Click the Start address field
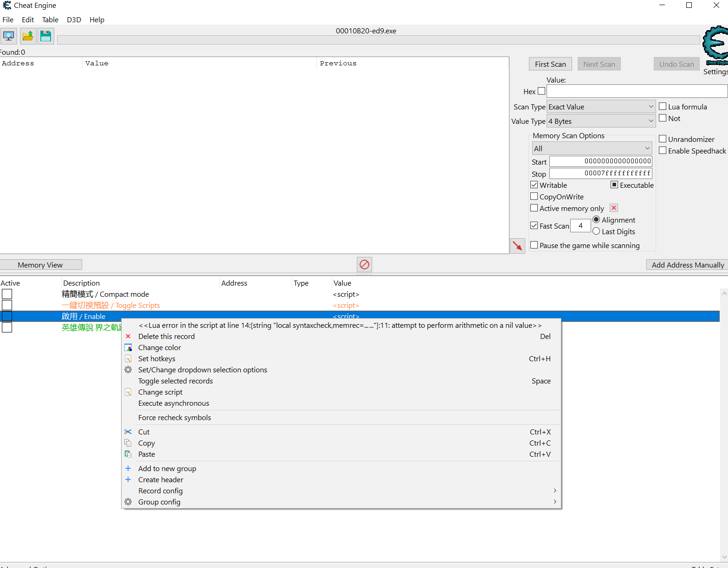This screenshot has width=728, height=568. click(x=601, y=161)
